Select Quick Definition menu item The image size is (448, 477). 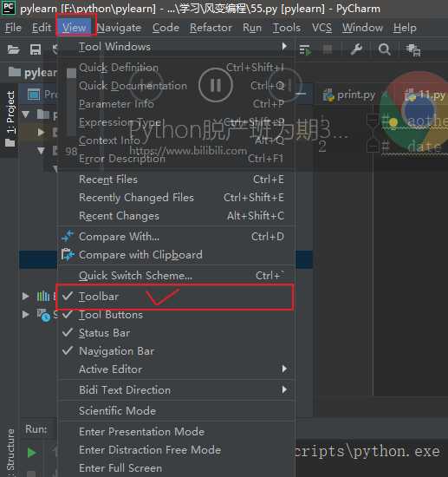175,68
